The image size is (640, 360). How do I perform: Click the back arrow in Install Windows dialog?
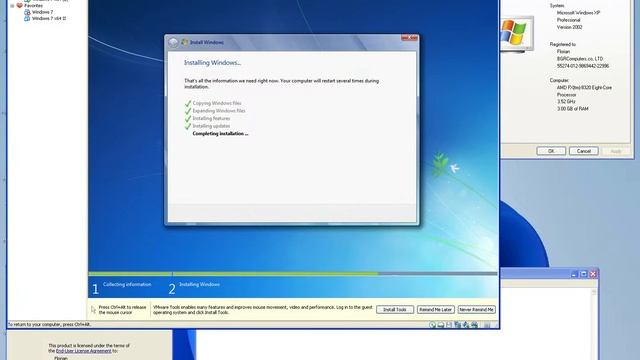(173, 42)
